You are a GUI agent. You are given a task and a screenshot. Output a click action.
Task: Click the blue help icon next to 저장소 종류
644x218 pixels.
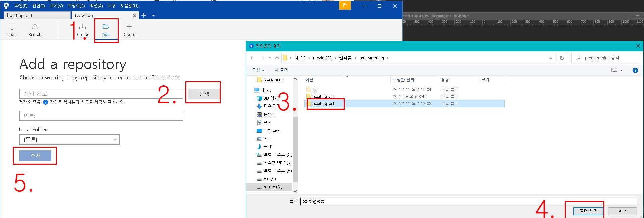[46, 102]
